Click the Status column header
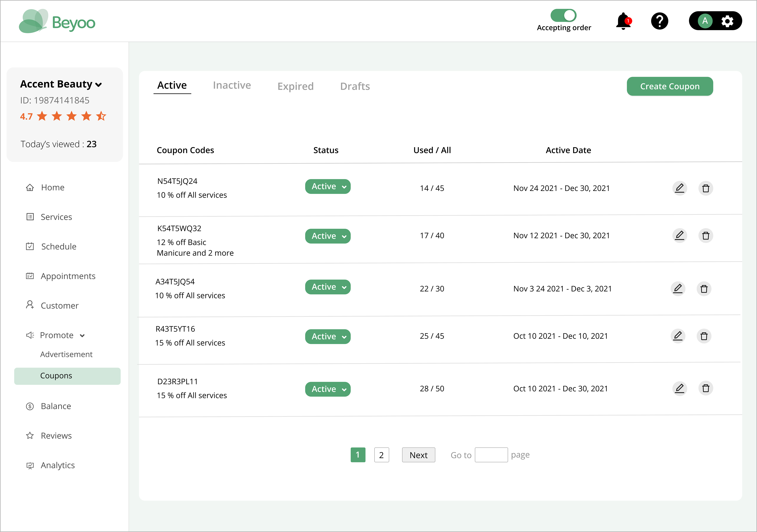 point(326,150)
